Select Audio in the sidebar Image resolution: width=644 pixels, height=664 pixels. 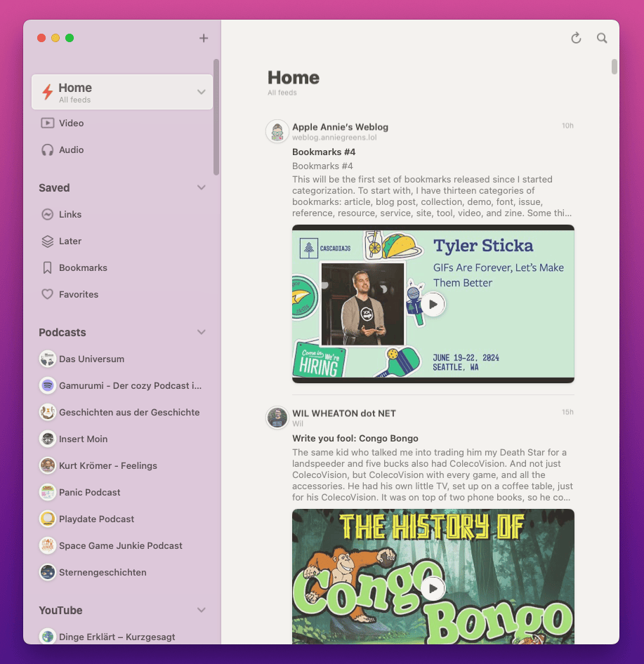[122, 150]
